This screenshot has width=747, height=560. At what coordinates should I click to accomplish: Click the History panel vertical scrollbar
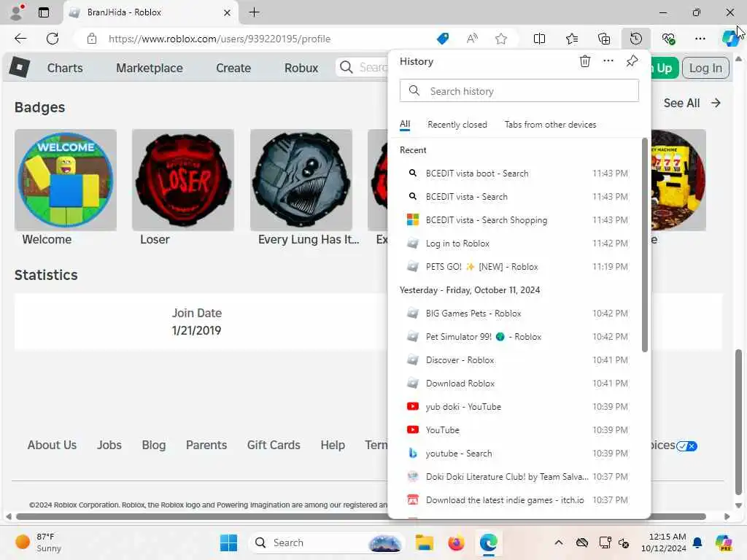click(645, 245)
